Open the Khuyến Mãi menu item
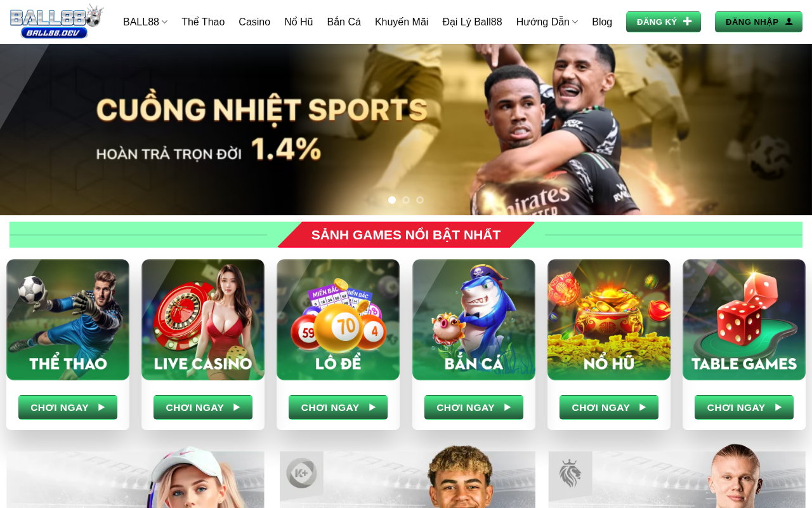812x508 pixels. [402, 22]
